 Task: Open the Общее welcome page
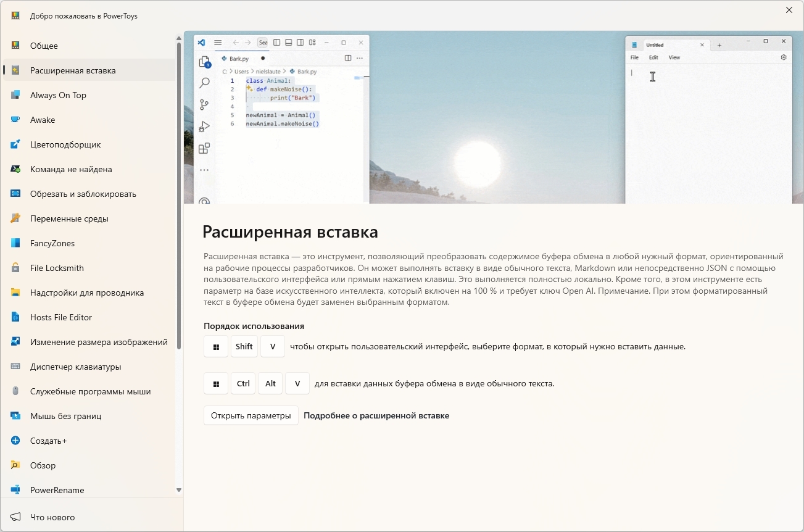click(89, 46)
